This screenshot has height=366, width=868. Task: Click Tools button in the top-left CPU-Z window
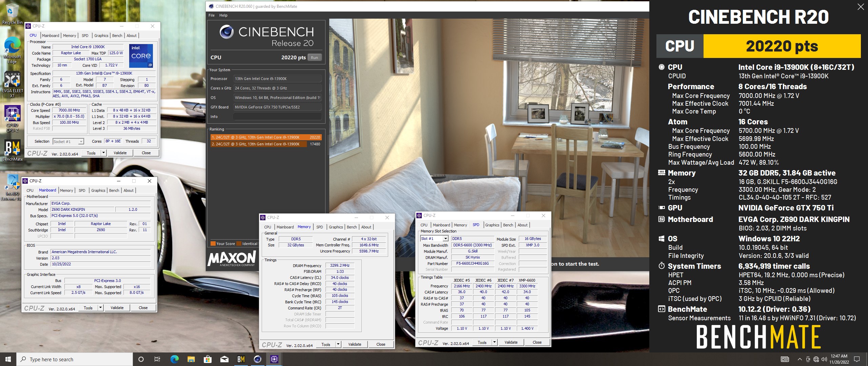click(x=91, y=153)
